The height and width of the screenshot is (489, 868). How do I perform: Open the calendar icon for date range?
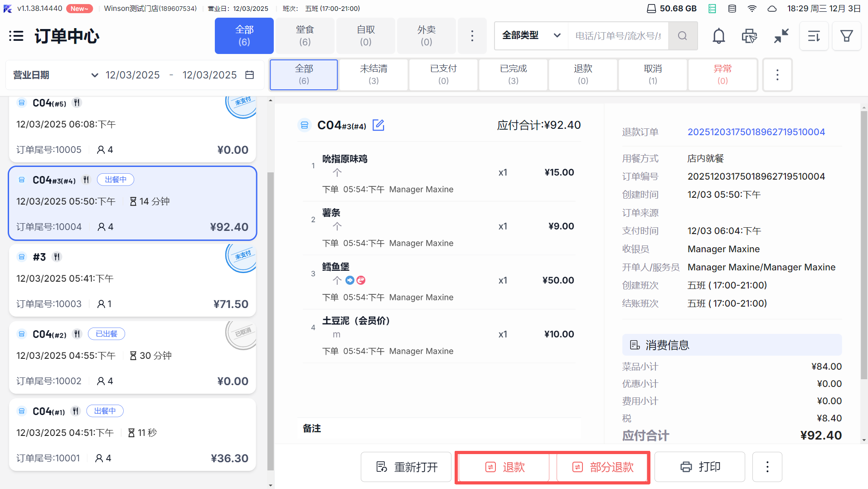tap(249, 75)
